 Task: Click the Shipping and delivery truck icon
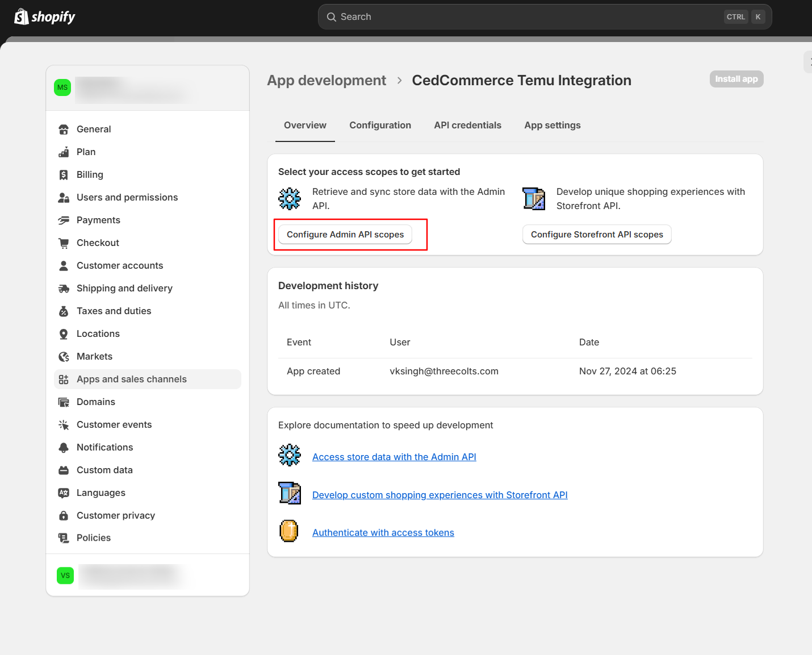click(x=64, y=289)
